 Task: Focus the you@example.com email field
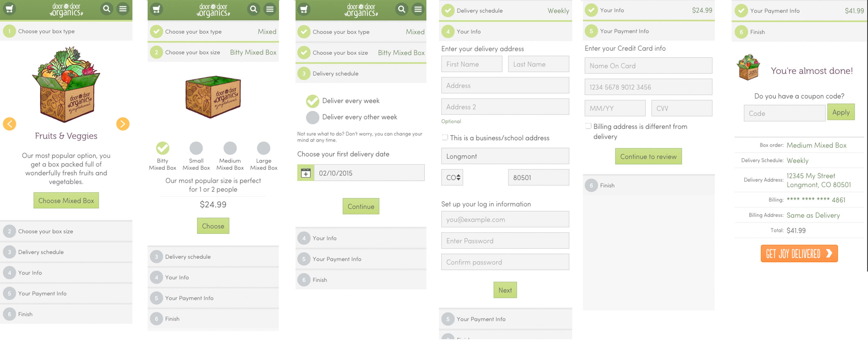pos(505,219)
